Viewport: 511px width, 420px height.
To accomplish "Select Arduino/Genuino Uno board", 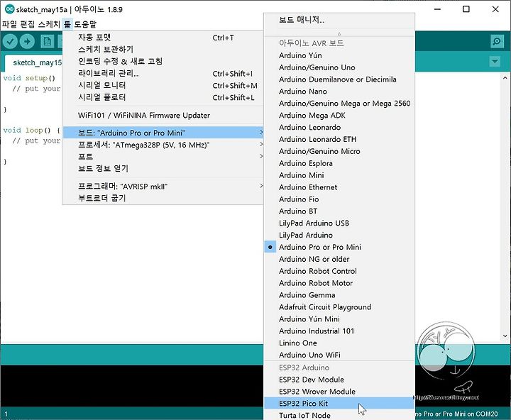I will pyautogui.click(x=339, y=67).
